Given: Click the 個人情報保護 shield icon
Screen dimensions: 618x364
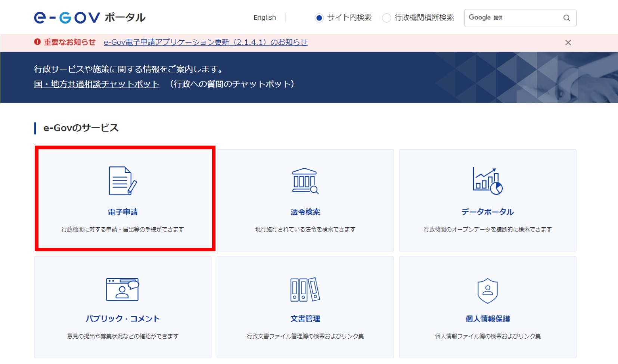Looking at the screenshot, I should (488, 290).
